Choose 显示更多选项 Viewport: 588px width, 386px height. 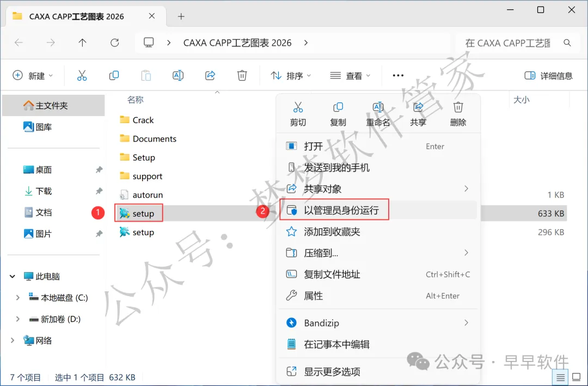click(378, 371)
